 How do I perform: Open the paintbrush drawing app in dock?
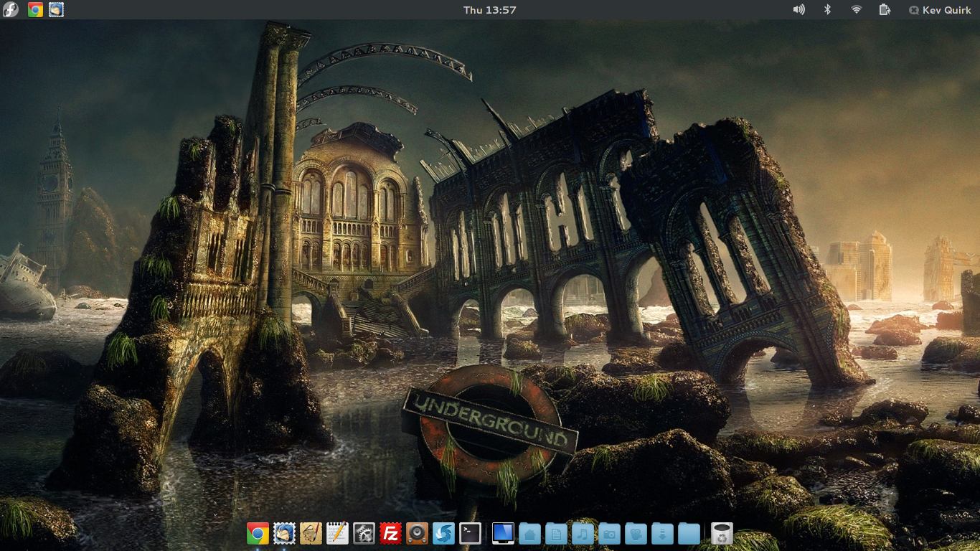[311, 533]
